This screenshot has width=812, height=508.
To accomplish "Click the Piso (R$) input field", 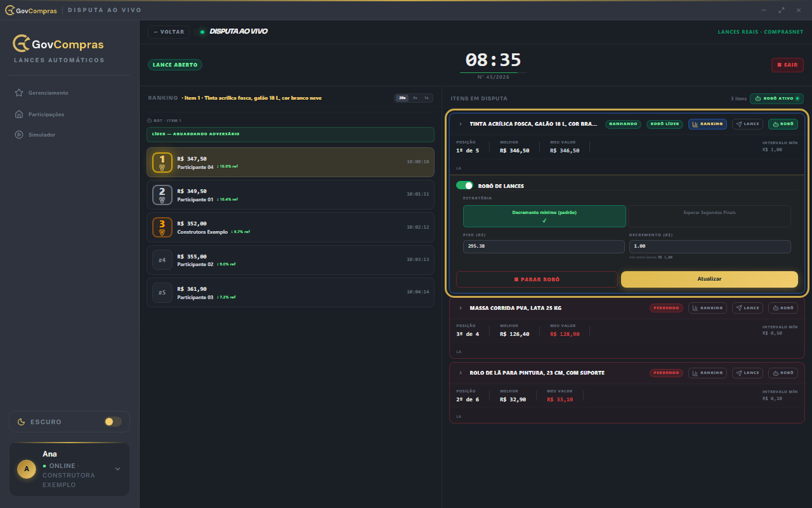I will coord(543,246).
